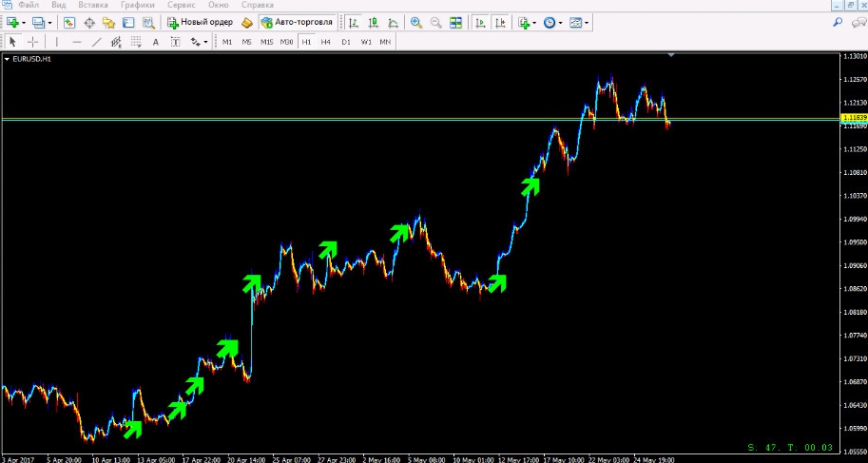Click the Новый ордер button
The image size is (868, 463).
point(200,22)
